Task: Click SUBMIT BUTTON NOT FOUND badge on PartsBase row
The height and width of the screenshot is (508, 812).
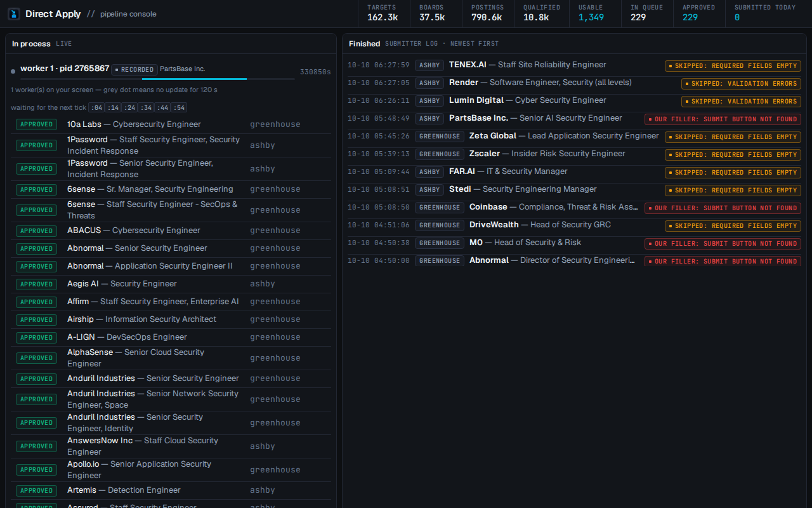Action: 723,119
